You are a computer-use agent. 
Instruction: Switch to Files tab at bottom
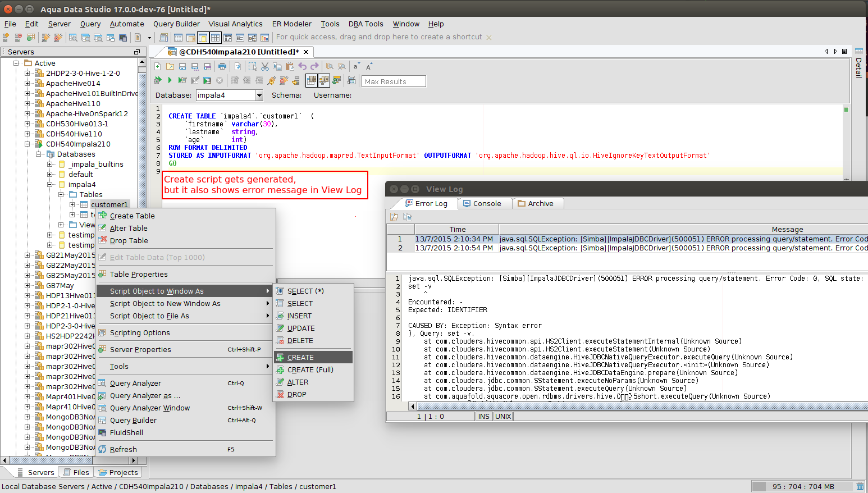point(76,472)
